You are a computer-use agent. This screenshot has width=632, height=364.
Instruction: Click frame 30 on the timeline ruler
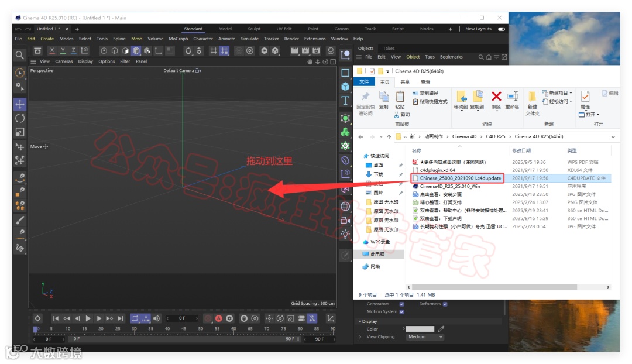134,329
